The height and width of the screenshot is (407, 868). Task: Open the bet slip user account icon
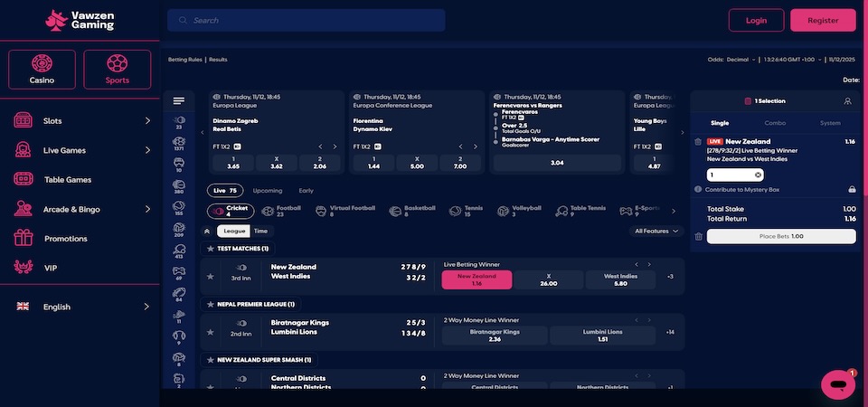click(x=847, y=101)
